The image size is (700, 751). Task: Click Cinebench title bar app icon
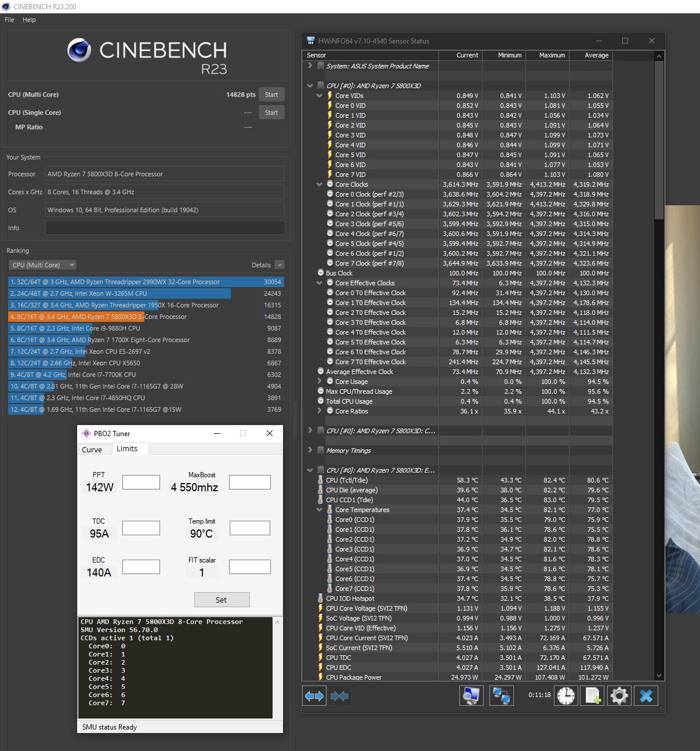[6, 6]
